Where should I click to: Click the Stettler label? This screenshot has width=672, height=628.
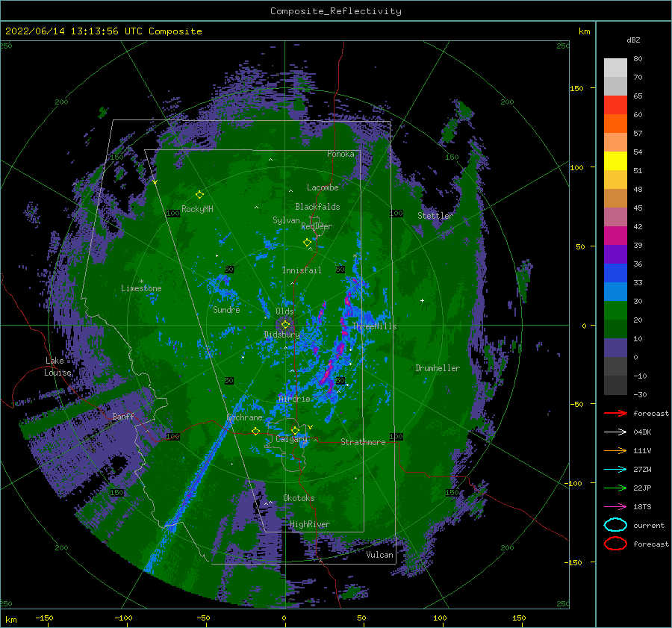tap(435, 216)
